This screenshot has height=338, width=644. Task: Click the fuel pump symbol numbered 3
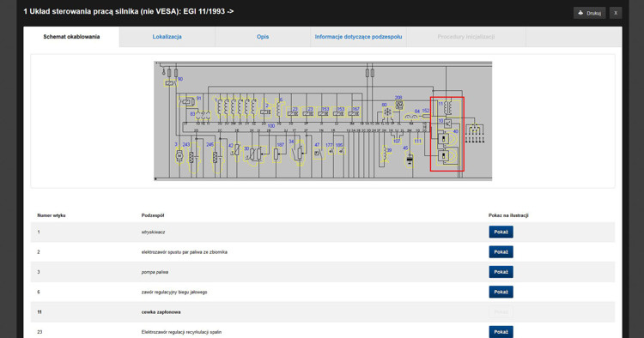click(179, 156)
